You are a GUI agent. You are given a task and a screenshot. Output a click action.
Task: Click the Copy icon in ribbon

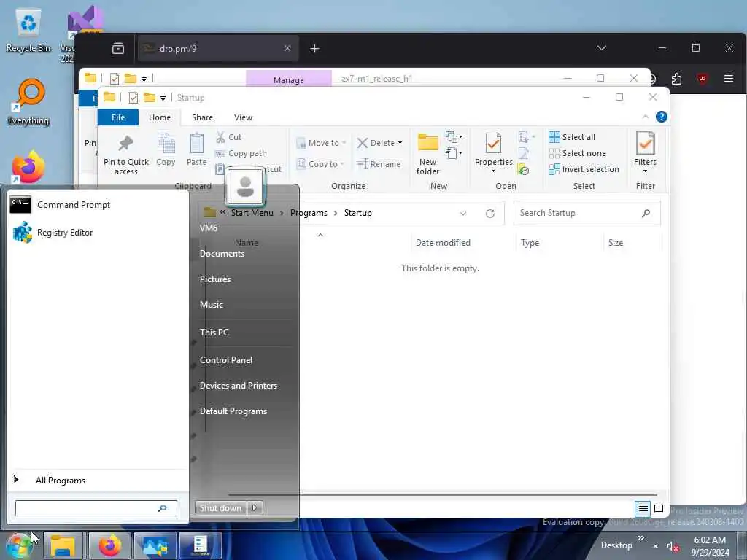tap(166, 144)
